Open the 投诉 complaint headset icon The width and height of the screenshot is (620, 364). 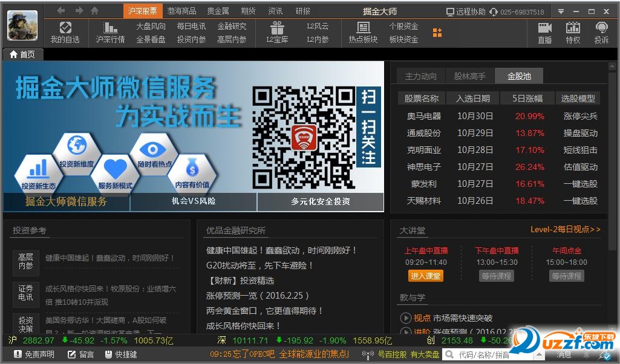coord(601,28)
